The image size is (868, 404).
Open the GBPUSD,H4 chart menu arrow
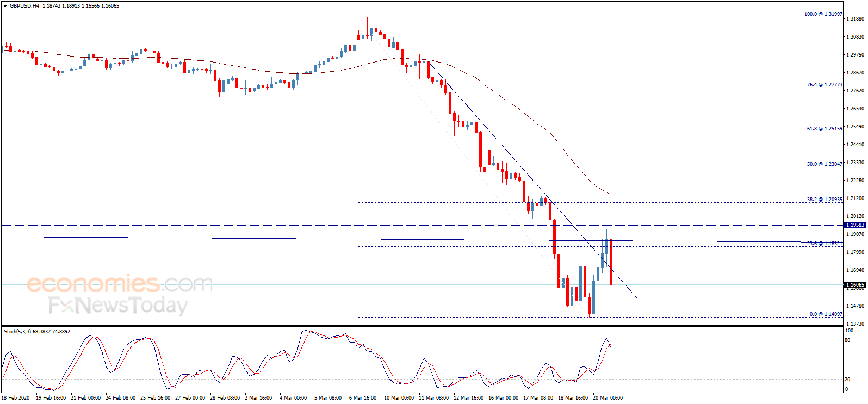point(5,6)
